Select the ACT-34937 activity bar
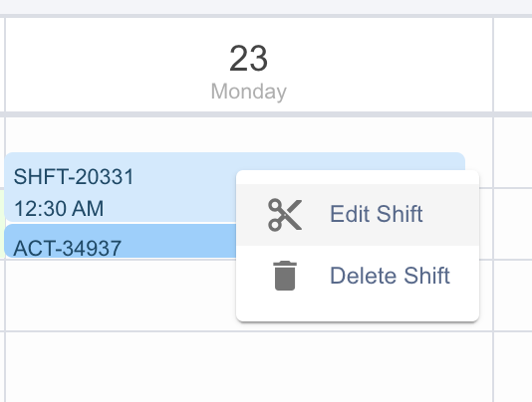 click(x=121, y=241)
